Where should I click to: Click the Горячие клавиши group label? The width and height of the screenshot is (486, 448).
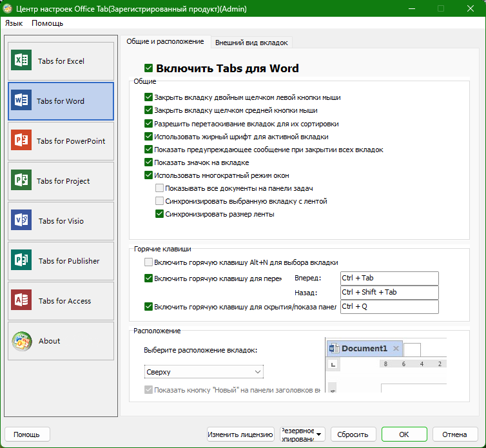tap(162, 249)
